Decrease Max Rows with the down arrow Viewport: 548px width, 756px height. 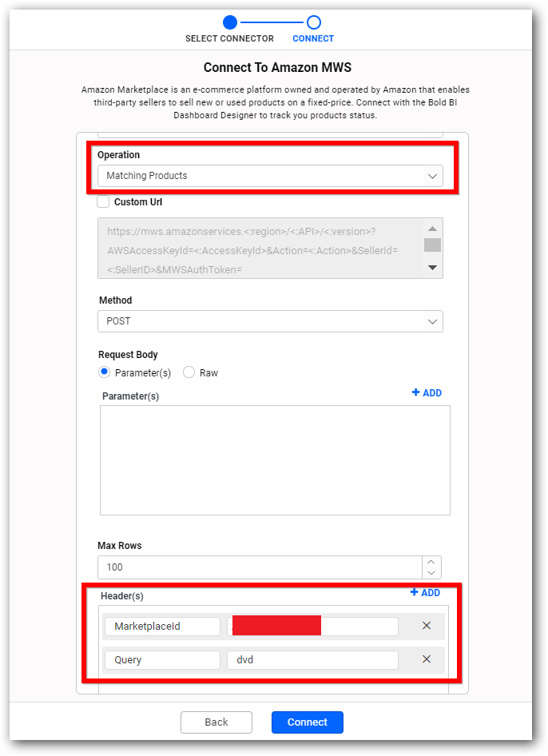pos(431,573)
